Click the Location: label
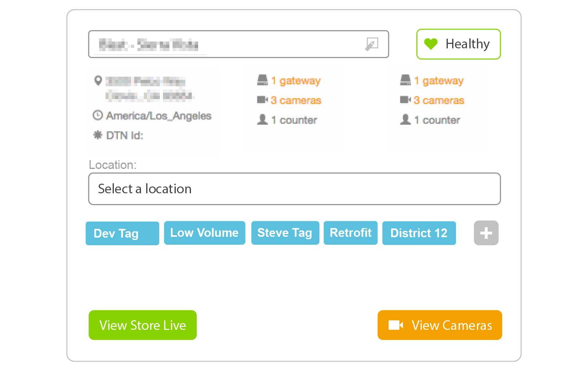The image size is (588, 371). point(113,165)
